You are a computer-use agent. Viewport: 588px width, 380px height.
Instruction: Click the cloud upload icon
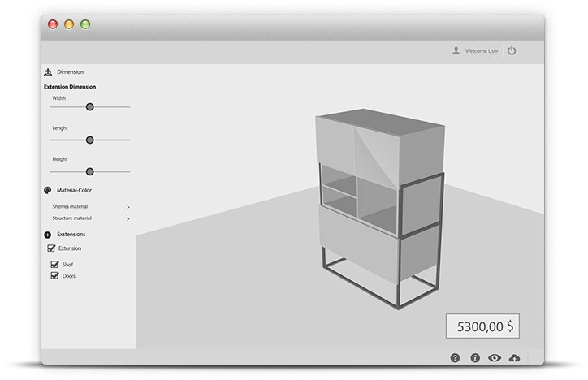click(x=515, y=358)
